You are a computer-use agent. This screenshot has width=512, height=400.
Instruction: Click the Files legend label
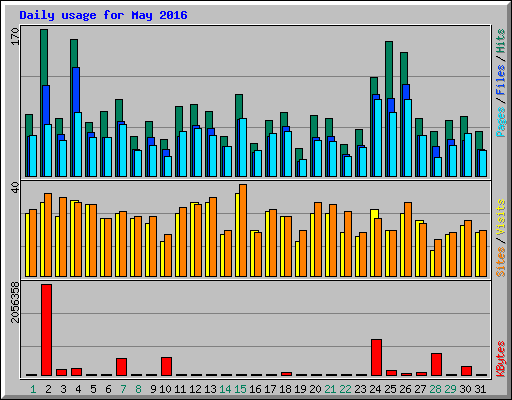(x=501, y=80)
